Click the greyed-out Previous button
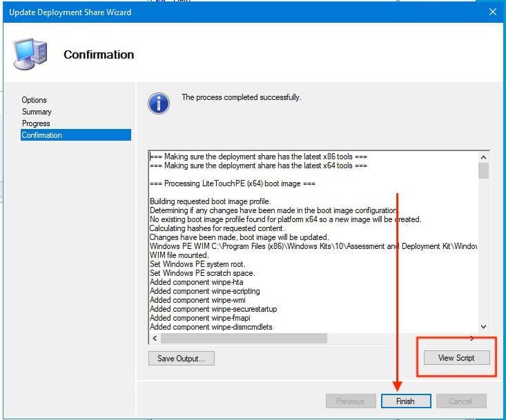The image size is (506, 420). (350, 401)
